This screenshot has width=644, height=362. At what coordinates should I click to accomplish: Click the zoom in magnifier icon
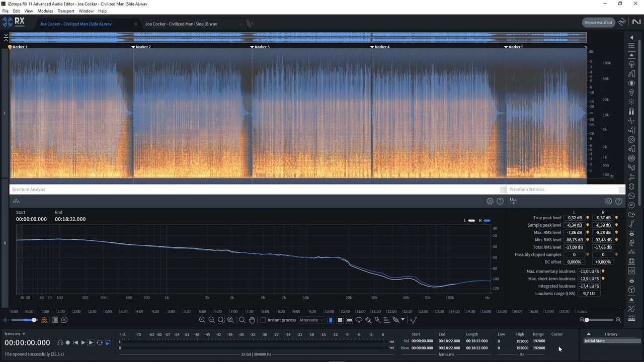click(x=202, y=320)
